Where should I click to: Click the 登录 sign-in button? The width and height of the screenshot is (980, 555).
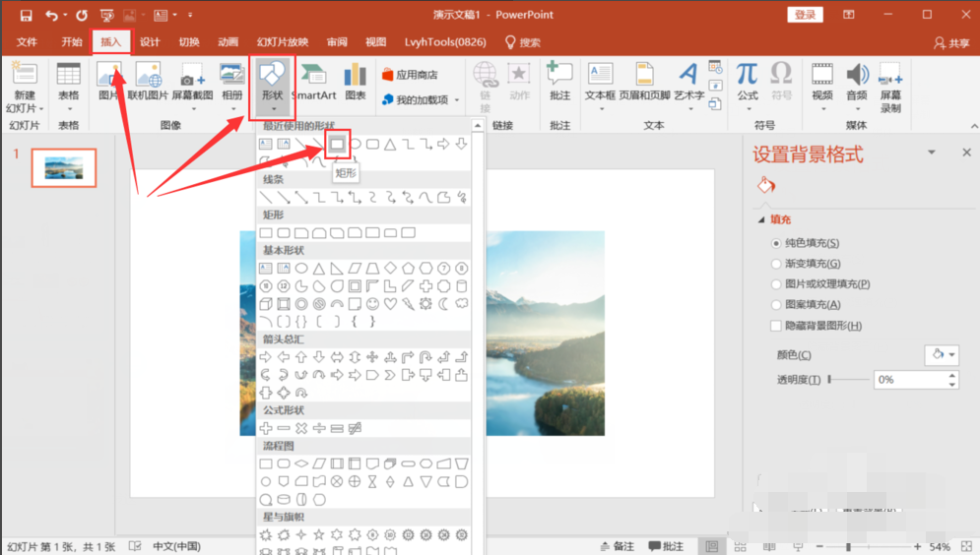pyautogui.click(x=805, y=15)
